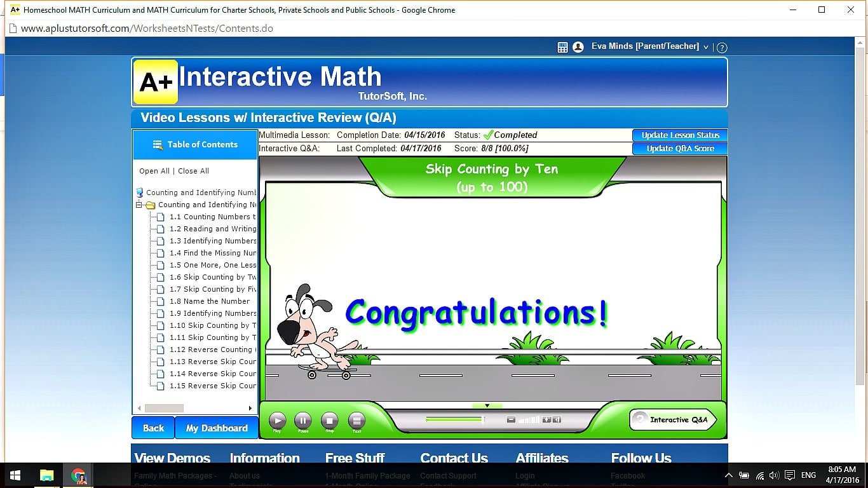Select the Play control in the lesson player

tap(277, 420)
